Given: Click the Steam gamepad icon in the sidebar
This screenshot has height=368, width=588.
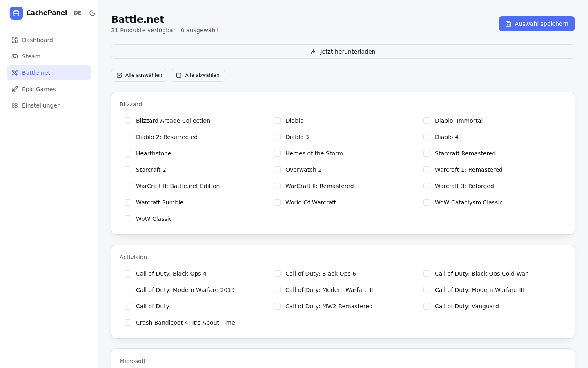Looking at the screenshot, I should pos(15,56).
